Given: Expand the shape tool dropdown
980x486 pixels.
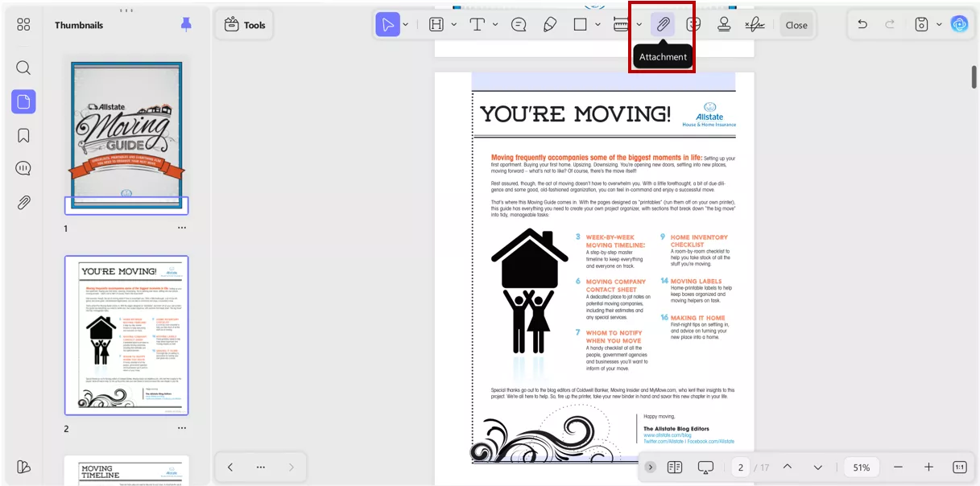Looking at the screenshot, I should click(x=598, y=24).
